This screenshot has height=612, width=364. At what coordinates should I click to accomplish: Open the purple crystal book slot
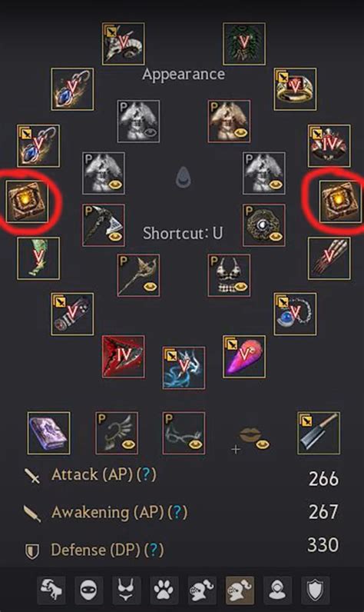pos(48,433)
